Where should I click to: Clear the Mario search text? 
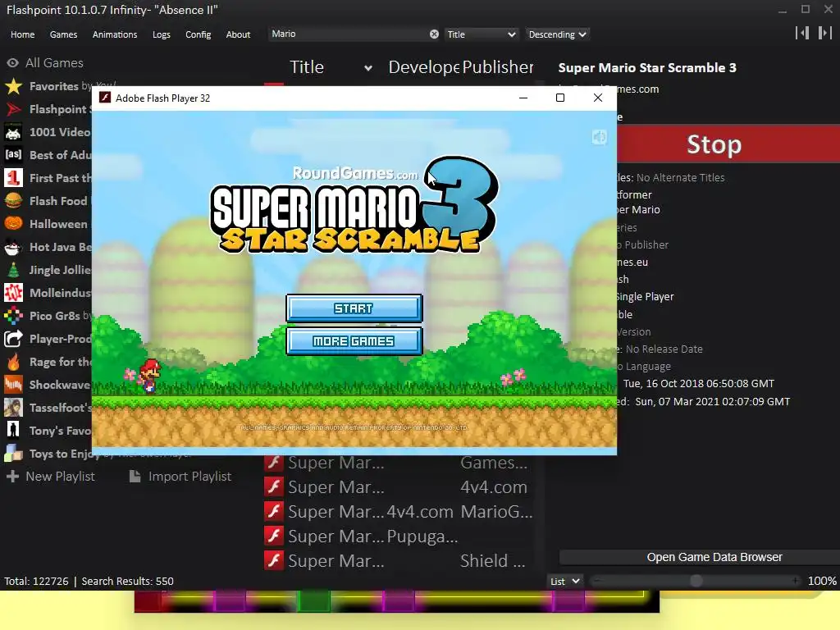click(434, 34)
